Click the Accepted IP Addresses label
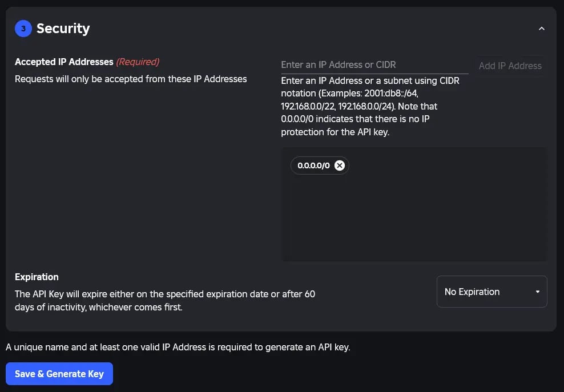Viewport: 564px width, 392px height. [x=64, y=62]
